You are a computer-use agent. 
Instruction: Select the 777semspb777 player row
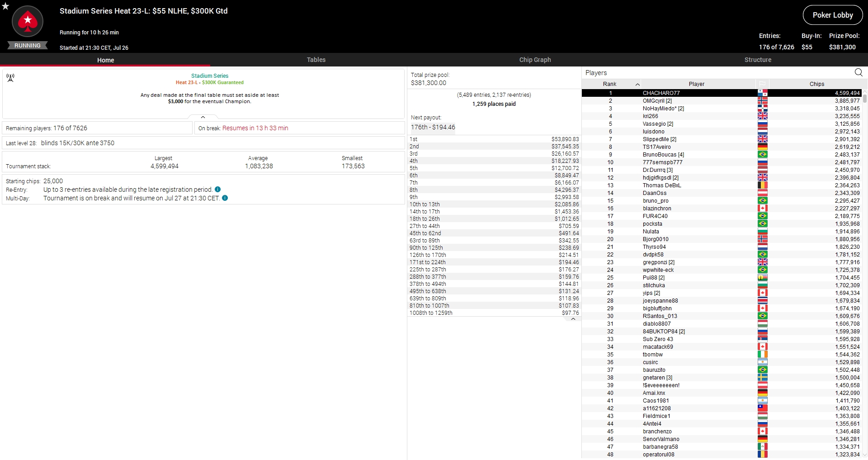click(x=722, y=162)
